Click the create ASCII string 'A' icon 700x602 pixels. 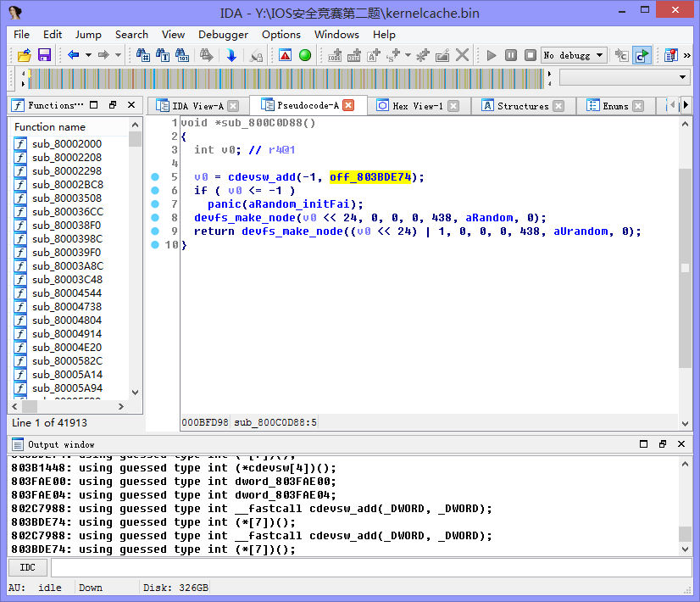(374, 55)
